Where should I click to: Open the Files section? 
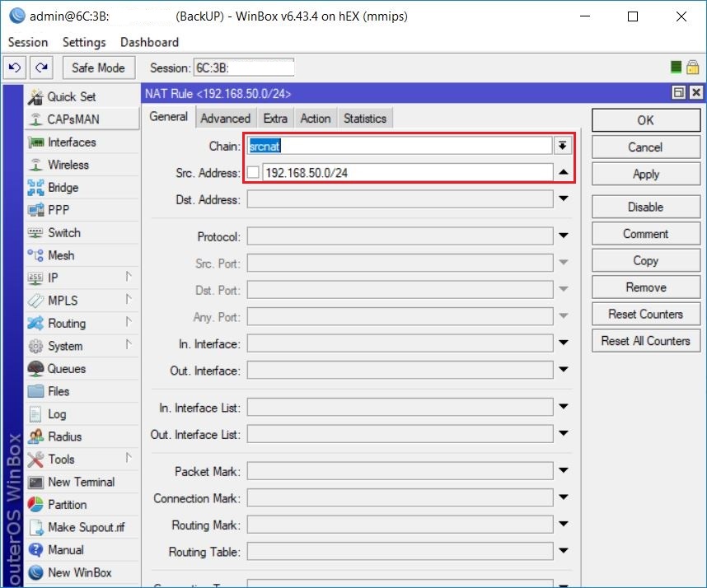(82, 391)
